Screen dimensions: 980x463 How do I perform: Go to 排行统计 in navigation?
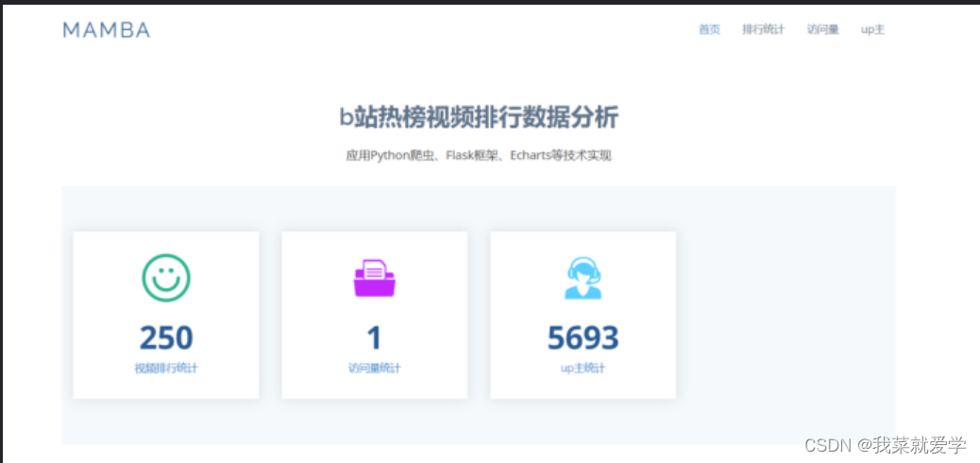(x=763, y=29)
